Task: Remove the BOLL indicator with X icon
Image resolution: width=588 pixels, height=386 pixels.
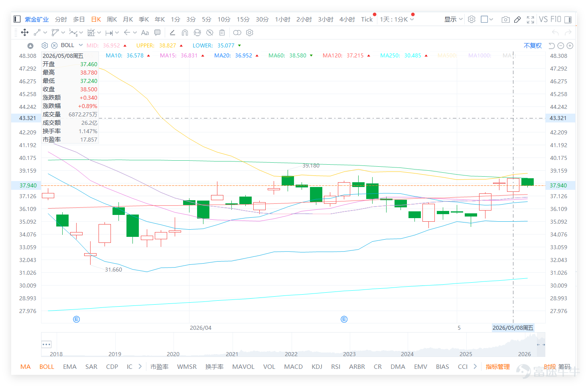Action: coord(55,45)
